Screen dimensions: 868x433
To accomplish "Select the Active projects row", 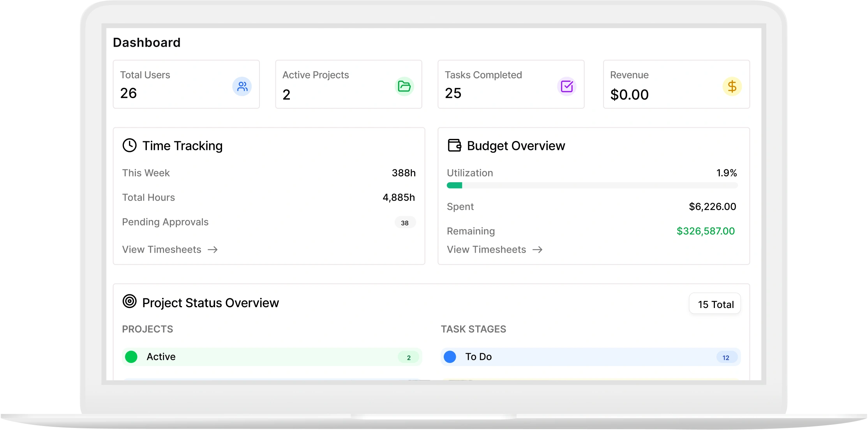I will [272, 357].
